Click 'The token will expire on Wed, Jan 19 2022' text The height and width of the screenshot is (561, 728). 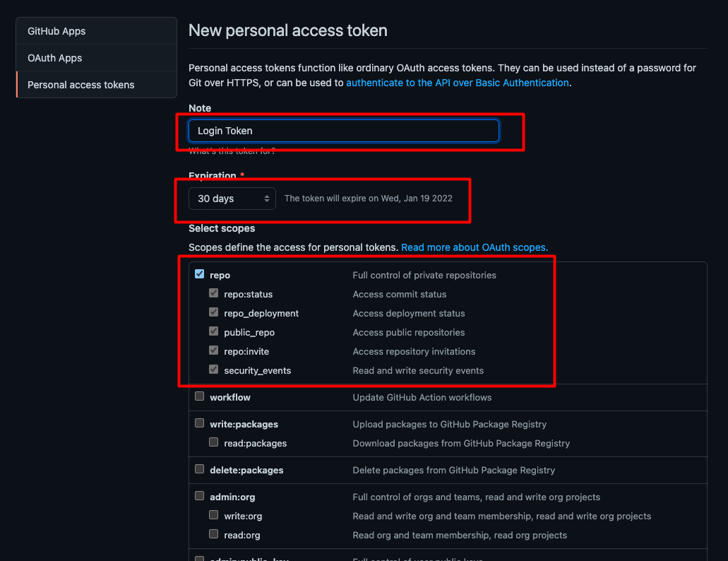coord(368,199)
